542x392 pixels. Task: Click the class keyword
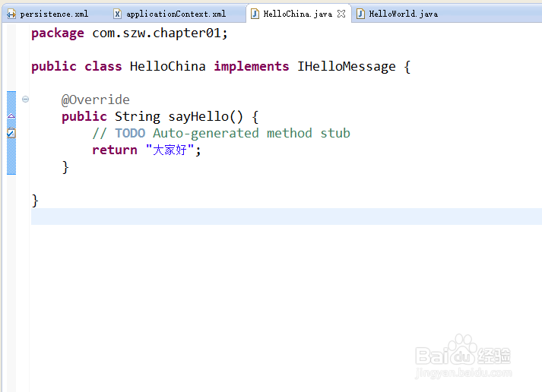[x=103, y=66]
